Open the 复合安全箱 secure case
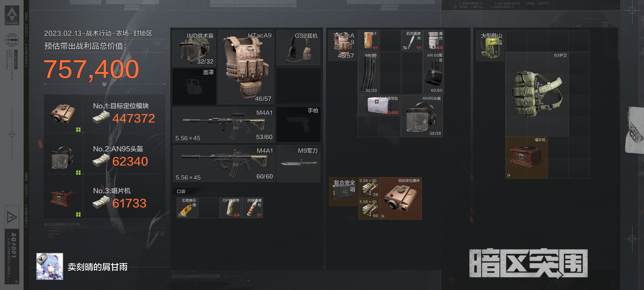This screenshot has height=290, width=644. 342,192
